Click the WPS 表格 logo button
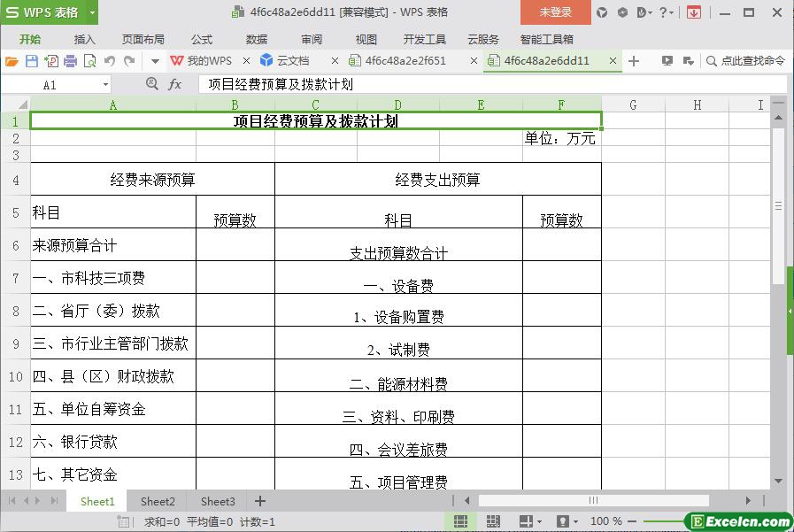This screenshot has width=794, height=532. point(43,12)
